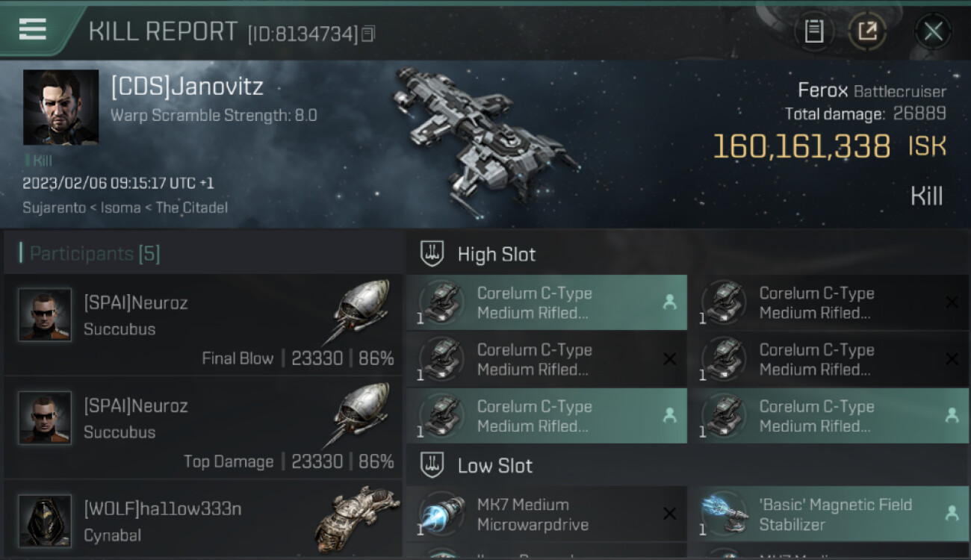Select top-left Corelum C-Type railgun module
971x560 pixels.
point(547,302)
